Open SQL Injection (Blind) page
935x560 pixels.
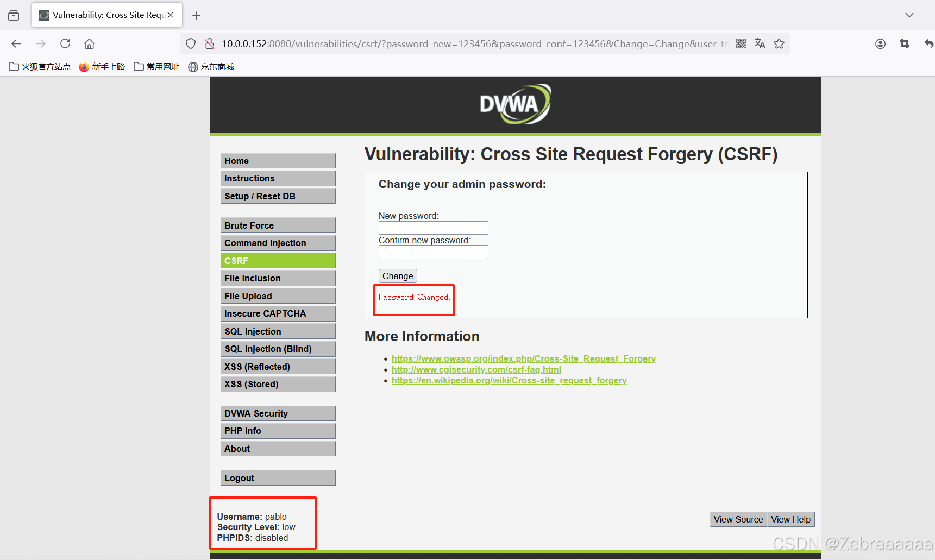pyautogui.click(x=278, y=349)
